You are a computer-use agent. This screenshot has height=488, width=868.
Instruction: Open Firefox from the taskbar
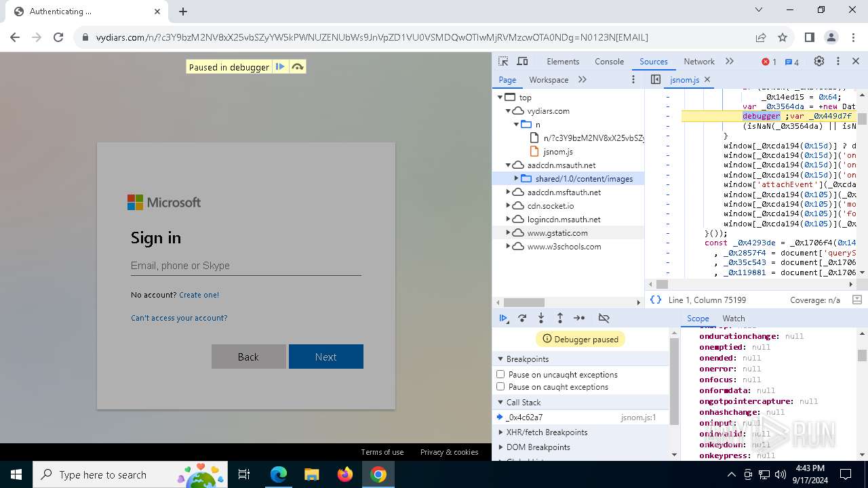click(x=345, y=474)
